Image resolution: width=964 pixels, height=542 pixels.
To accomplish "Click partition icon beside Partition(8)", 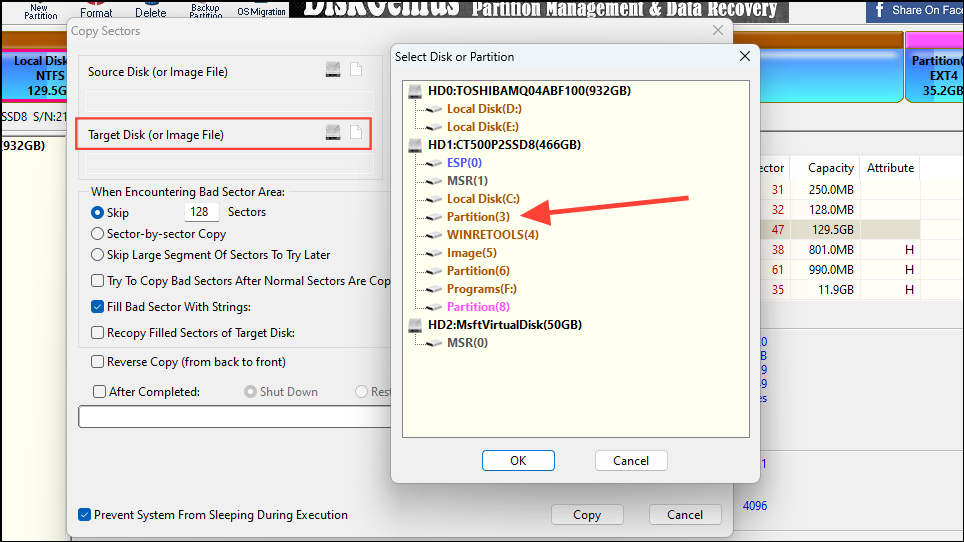I will click(x=434, y=307).
